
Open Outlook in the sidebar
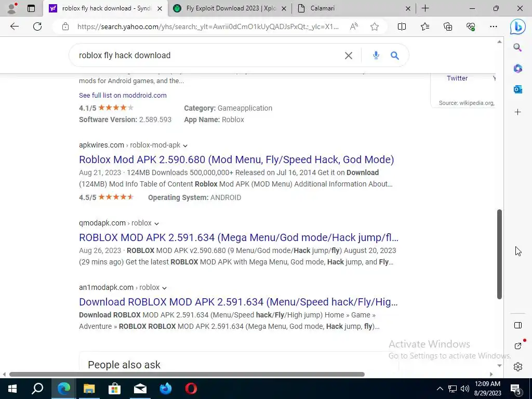coord(517,89)
